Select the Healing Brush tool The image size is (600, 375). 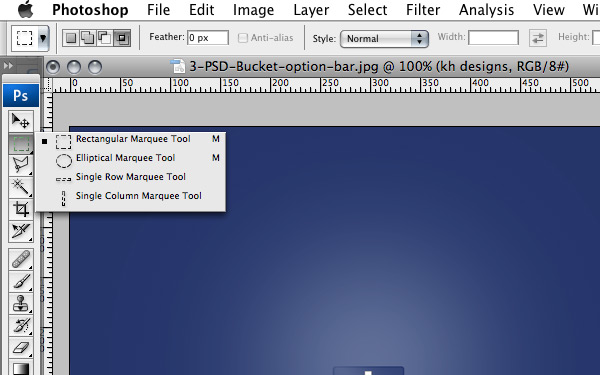click(x=21, y=259)
